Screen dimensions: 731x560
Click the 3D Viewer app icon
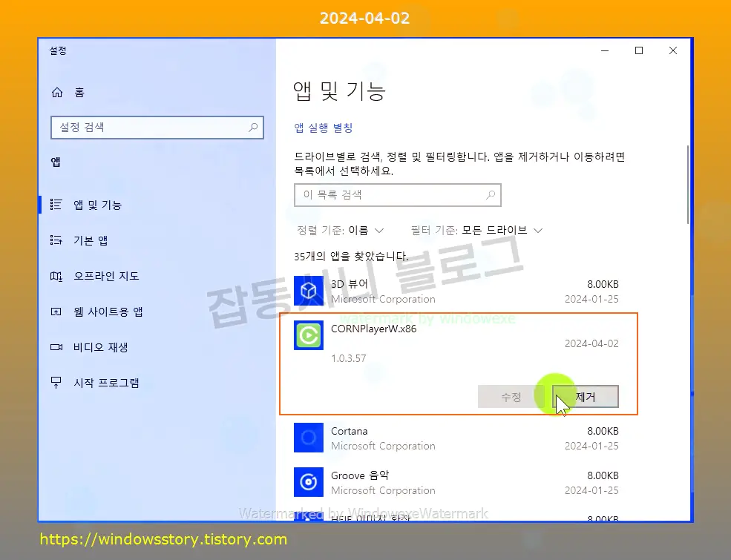click(x=309, y=291)
